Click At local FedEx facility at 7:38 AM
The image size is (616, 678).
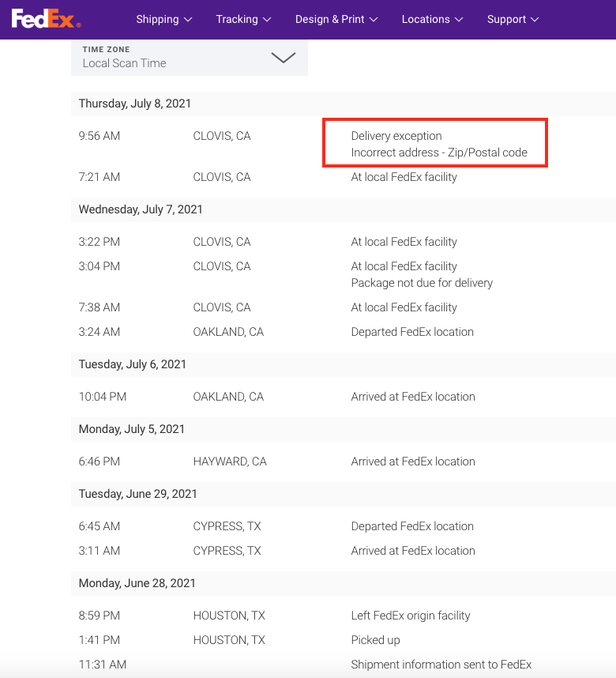pyautogui.click(x=404, y=307)
